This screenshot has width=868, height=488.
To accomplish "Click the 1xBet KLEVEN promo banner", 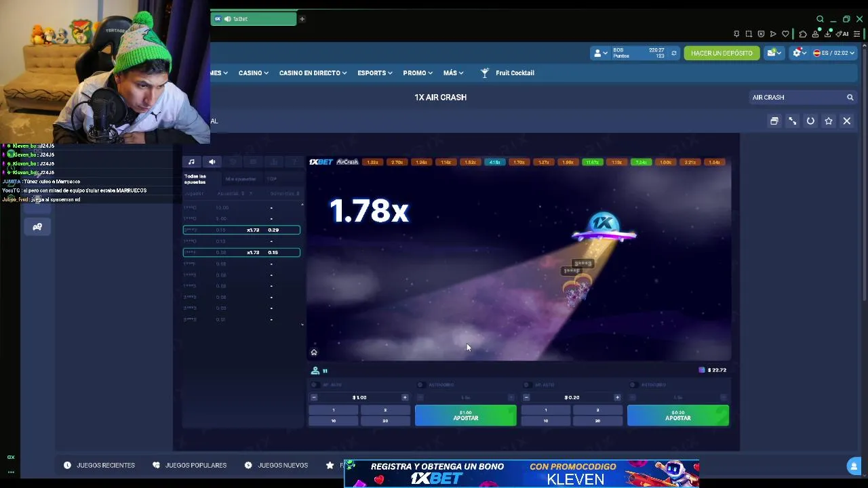I will point(521,473).
